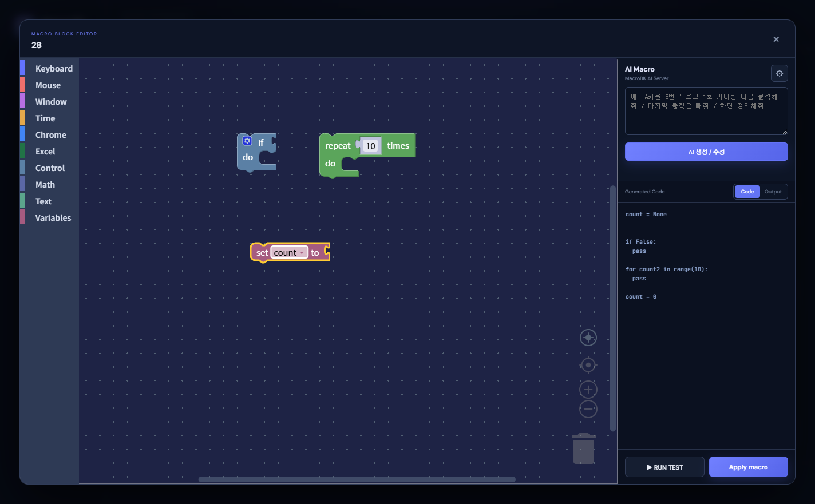Switch to the Output tab
Image resolution: width=815 pixels, height=504 pixels.
[773, 192]
